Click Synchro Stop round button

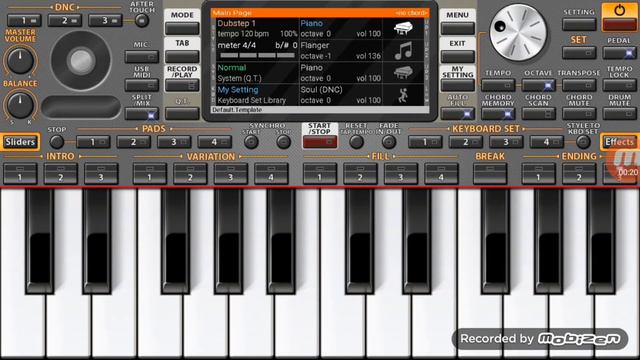[x=283, y=142]
